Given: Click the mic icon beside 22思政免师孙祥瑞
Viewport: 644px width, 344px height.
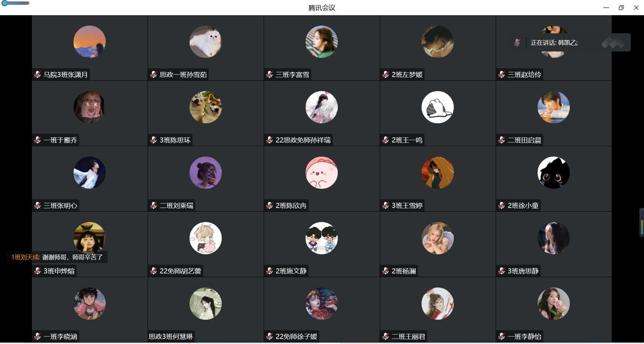Looking at the screenshot, I should (x=270, y=140).
